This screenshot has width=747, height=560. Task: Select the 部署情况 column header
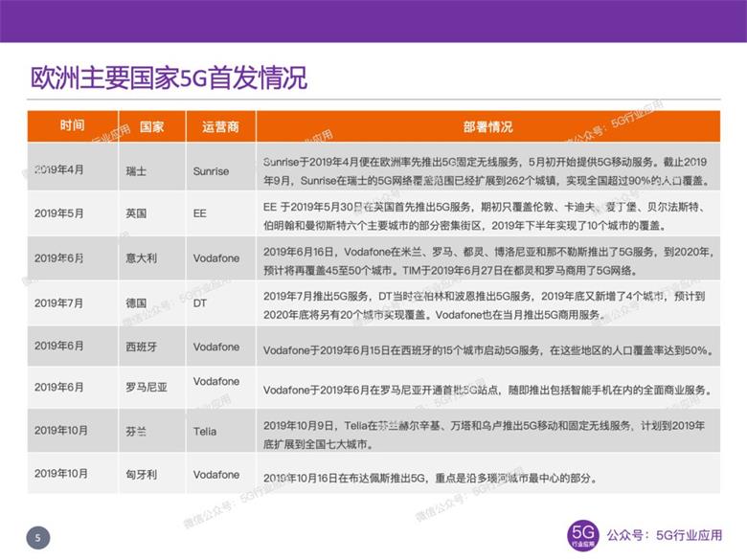click(x=487, y=126)
